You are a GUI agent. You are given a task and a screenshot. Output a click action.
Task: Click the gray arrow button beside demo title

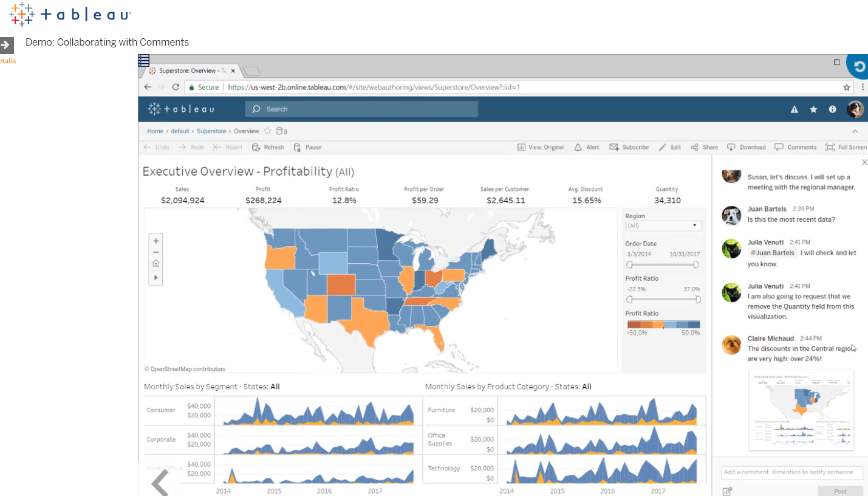pyautogui.click(x=6, y=45)
